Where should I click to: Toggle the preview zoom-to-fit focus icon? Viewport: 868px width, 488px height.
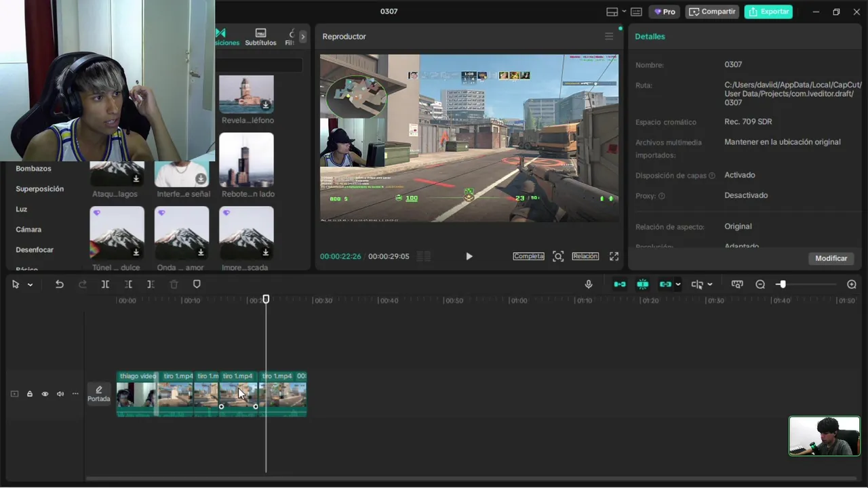click(558, 256)
